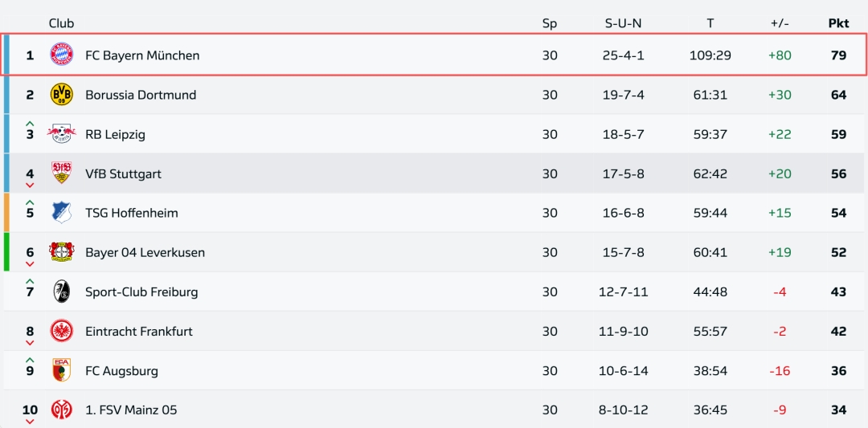
Task: Click the +/- goal difference header
Action: (x=780, y=23)
